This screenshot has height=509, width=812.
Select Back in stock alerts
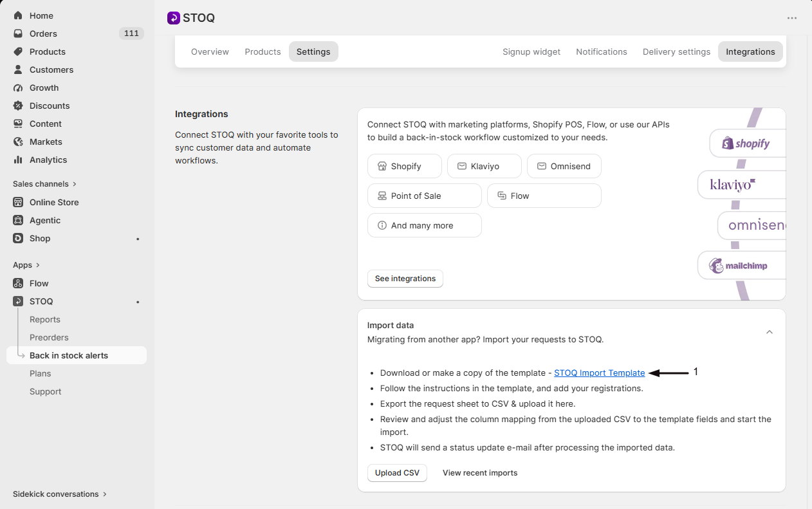point(77,355)
